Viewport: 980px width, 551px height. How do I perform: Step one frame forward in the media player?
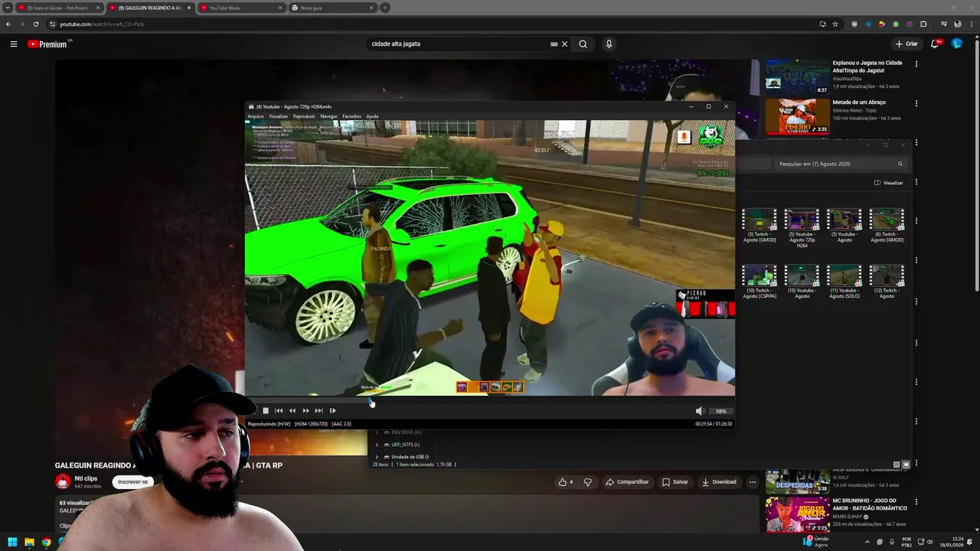(x=332, y=411)
